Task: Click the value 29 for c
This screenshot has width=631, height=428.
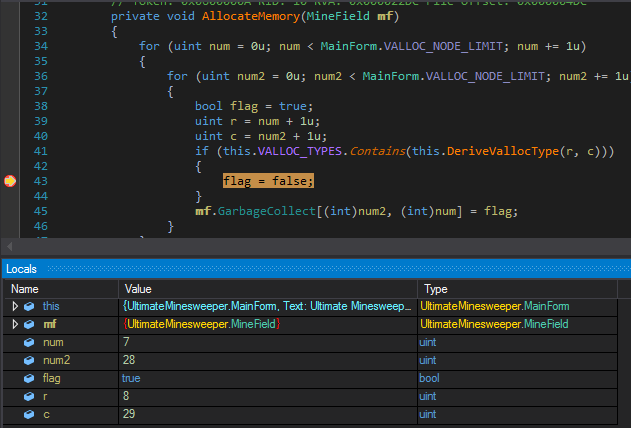Action: [x=129, y=414]
